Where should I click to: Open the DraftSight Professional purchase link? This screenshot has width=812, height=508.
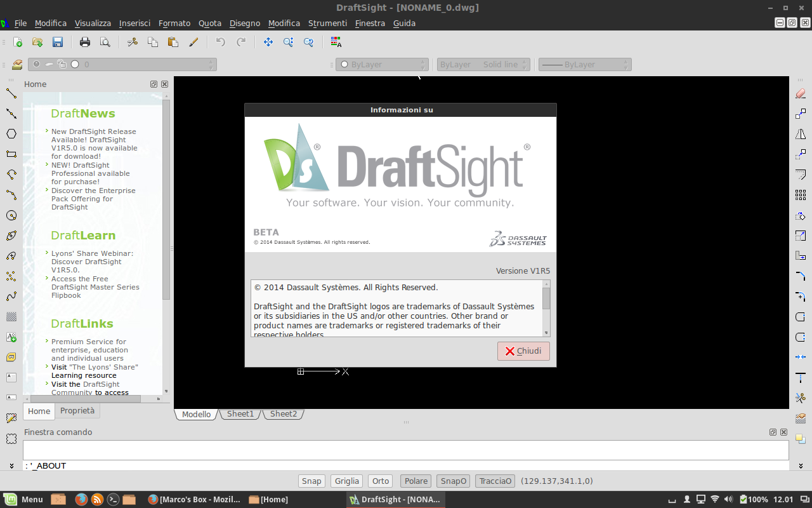91,173
